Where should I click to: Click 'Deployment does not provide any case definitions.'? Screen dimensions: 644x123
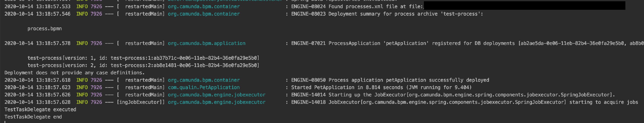74,73
